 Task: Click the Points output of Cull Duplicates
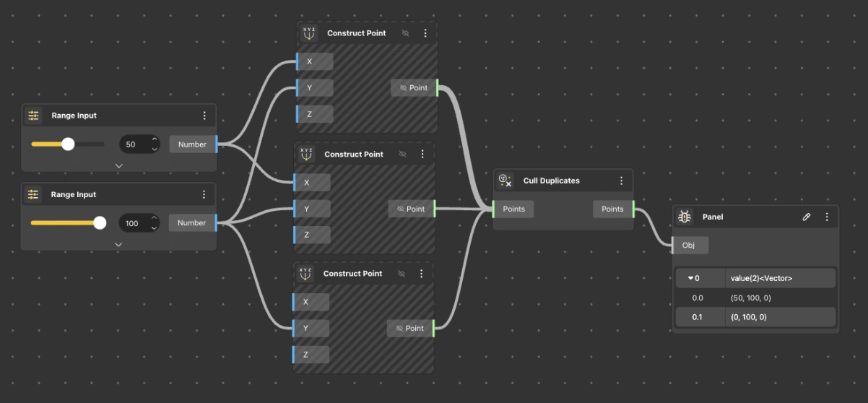coord(612,209)
